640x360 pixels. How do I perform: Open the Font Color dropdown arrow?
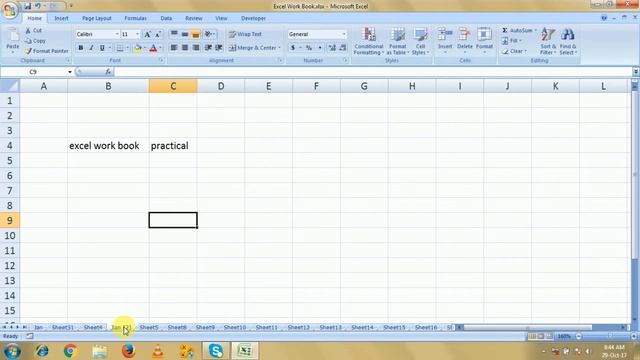(160, 48)
